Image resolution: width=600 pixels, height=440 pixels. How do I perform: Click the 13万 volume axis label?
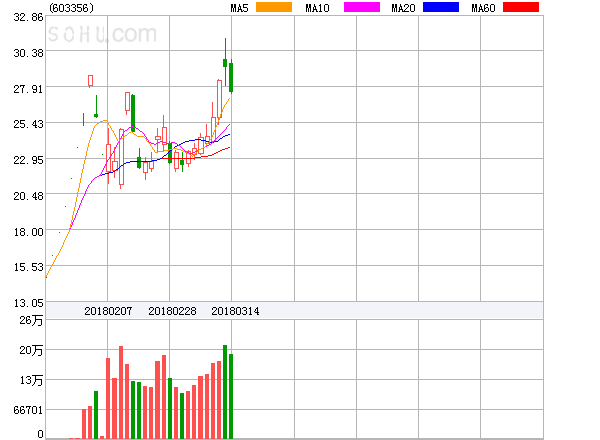click(31, 380)
